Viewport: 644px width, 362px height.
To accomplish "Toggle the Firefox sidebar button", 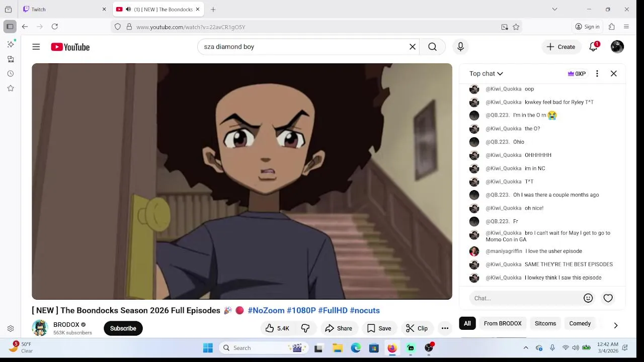I will (x=10, y=27).
